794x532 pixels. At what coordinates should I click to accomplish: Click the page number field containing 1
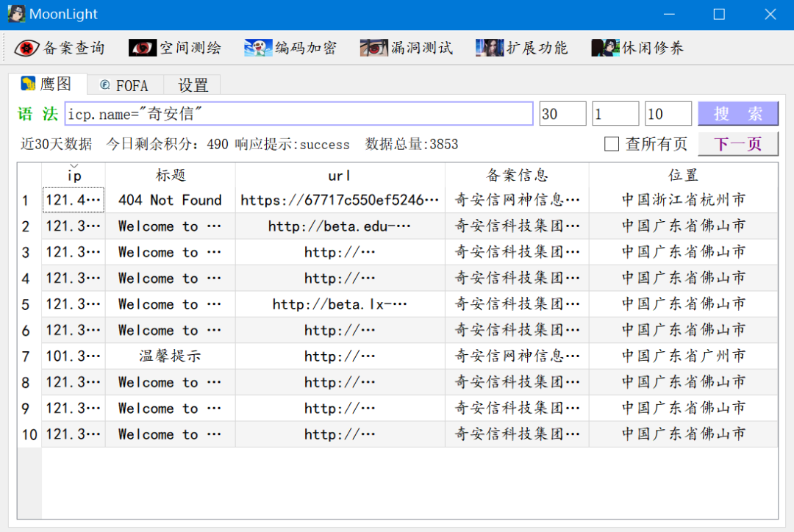coord(615,113)
